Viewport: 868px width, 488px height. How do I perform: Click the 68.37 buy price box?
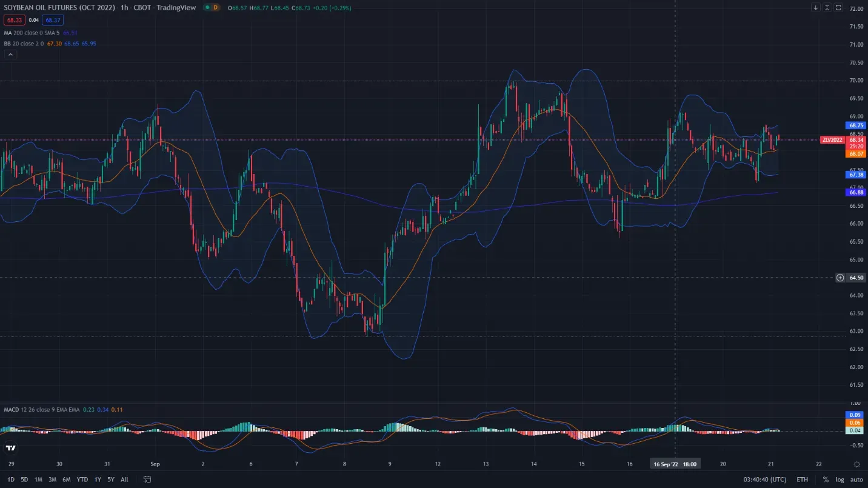[53, 20]
